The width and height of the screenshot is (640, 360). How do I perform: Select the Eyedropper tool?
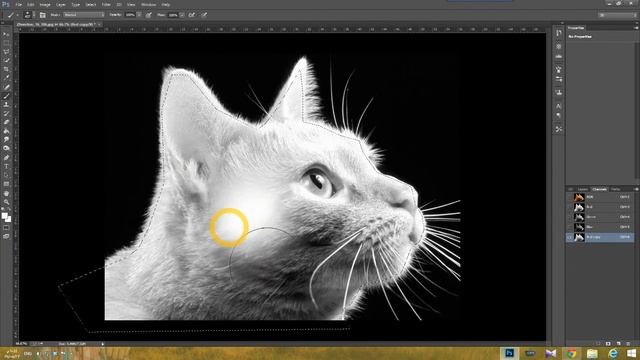pyautogui.click(x=6, y=78)
